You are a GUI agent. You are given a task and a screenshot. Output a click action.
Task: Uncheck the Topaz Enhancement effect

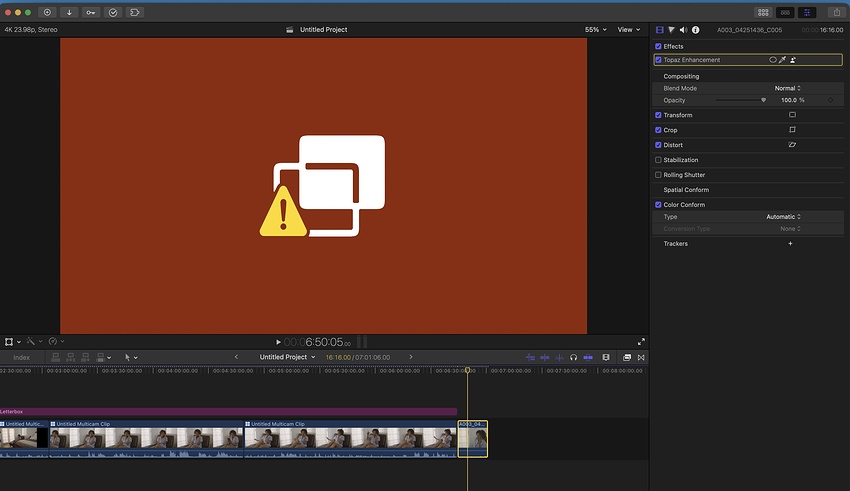[x=658, y=60]
